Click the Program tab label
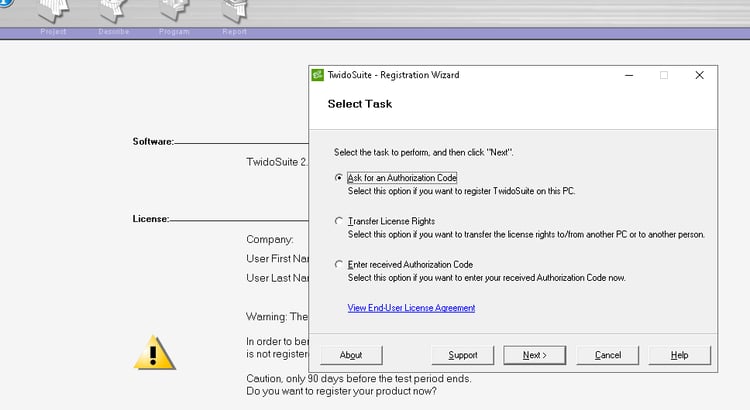This screenshot has height=410, width=750. point(174,32)
